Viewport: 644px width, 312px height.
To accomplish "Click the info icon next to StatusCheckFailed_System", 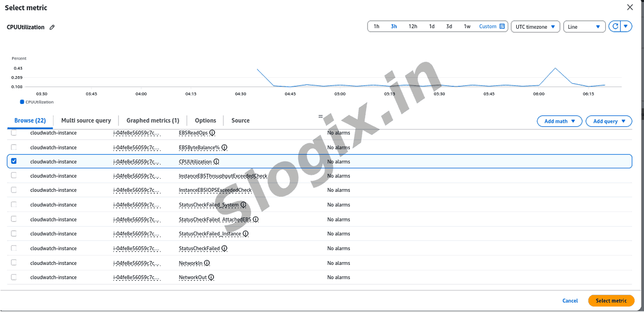I will tap(243, 205).
